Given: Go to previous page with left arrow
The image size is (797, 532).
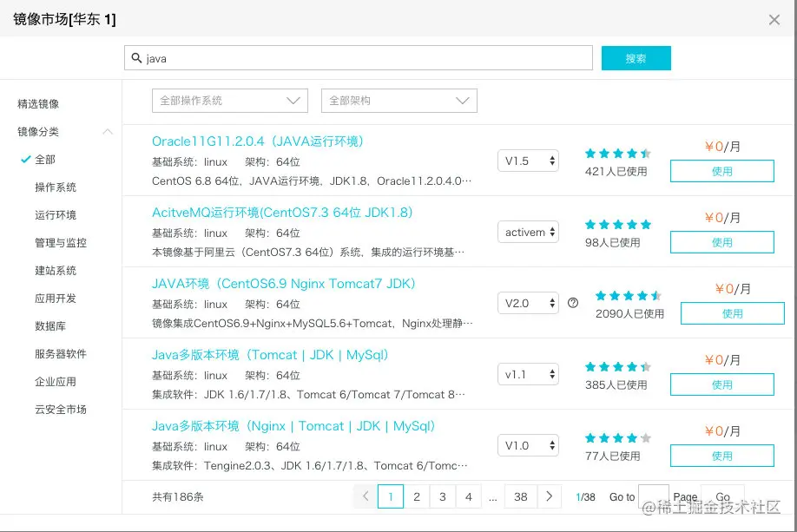Looking at the screenshot, I should (x=366, y=496).
